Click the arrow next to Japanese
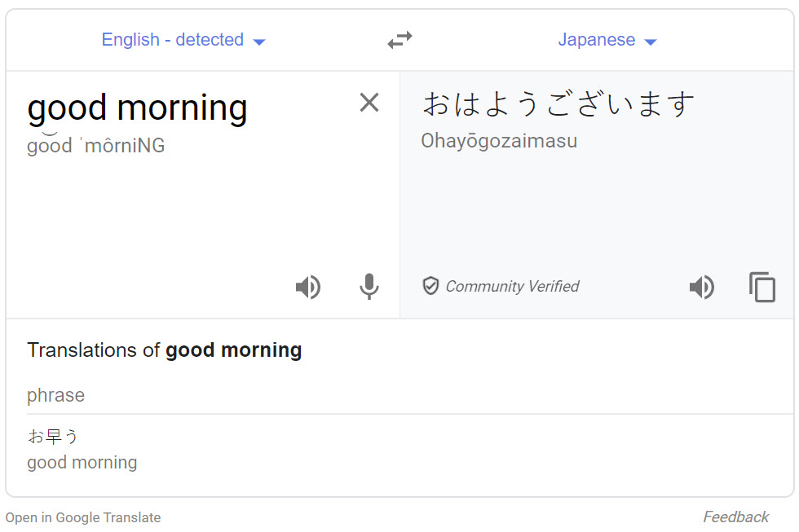This screenshot has width=799, height=532. (x=651, y=42)
